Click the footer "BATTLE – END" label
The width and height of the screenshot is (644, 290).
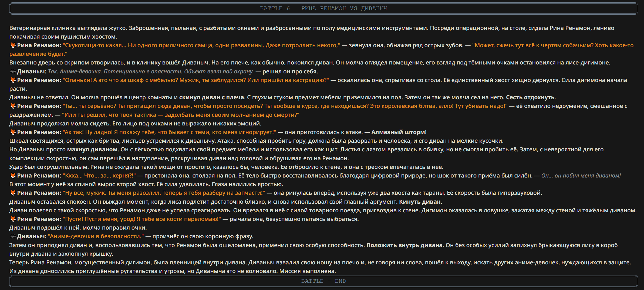pos(323,281)
